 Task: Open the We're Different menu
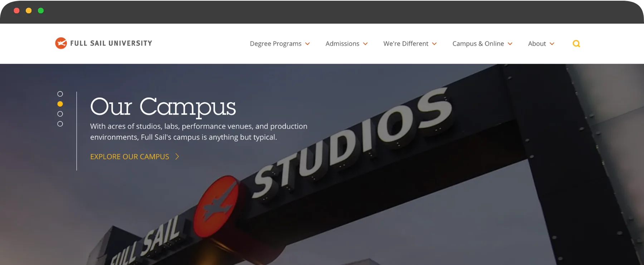[406, 44]
